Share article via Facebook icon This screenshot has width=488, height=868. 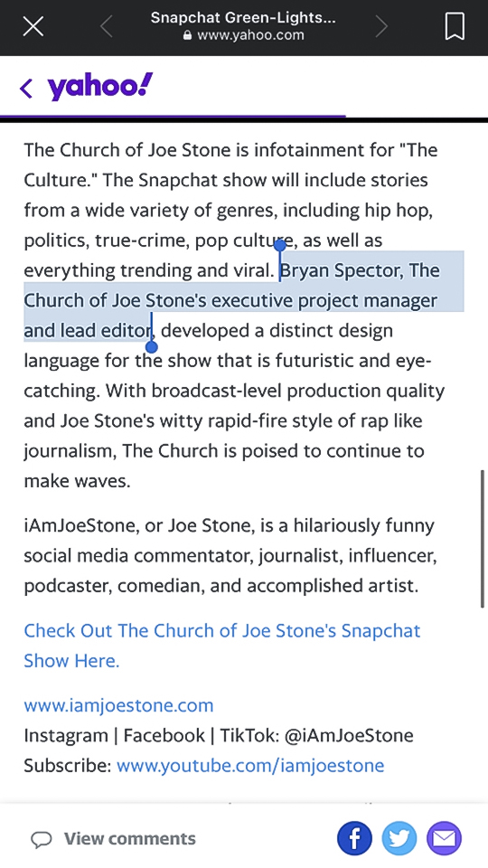pyautogui.click(x=354, y=838)
